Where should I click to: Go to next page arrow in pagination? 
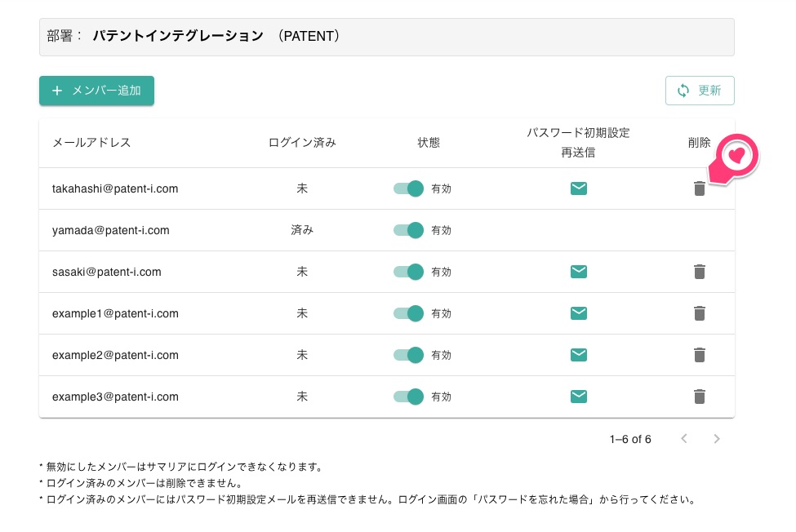pyautogui.click(x=716, y=439)
